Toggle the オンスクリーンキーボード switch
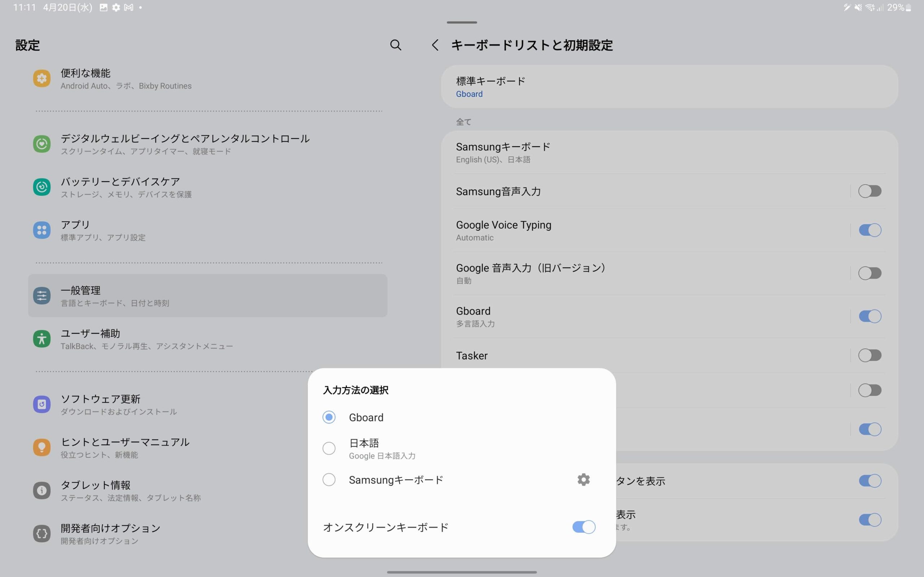The width and height of the screenshot is (924, 577). point(584,527)
